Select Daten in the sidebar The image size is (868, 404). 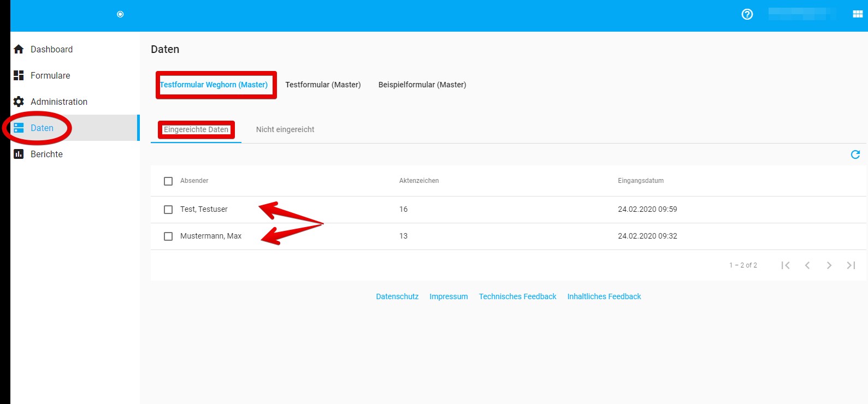point(75,128)
